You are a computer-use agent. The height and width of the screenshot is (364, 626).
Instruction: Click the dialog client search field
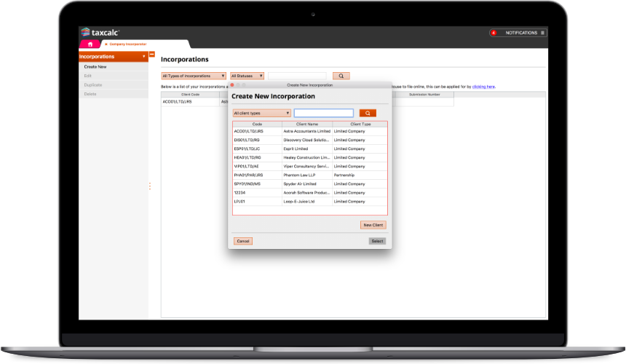pos(324,114)
